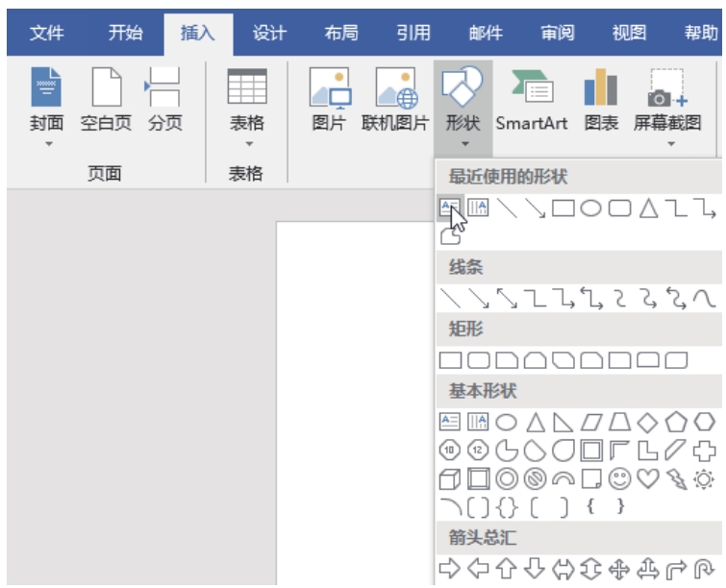Choose the no-symbol shape

point(535,478)
